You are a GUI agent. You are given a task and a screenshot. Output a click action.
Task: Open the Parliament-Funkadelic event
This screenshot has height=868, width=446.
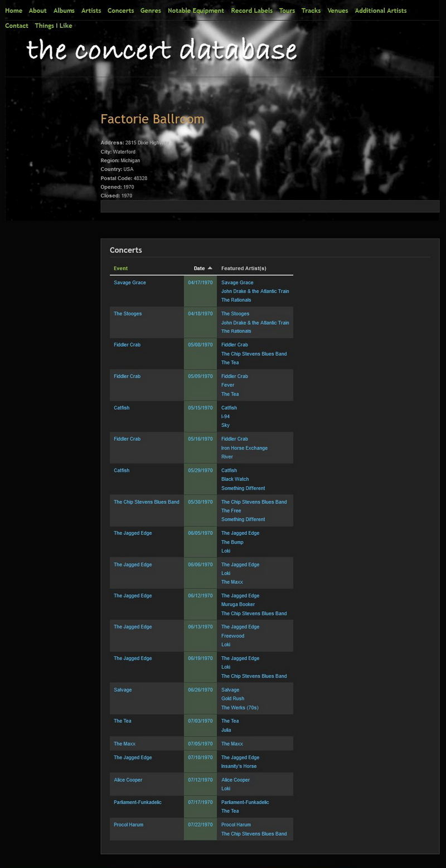click(137, 802)
